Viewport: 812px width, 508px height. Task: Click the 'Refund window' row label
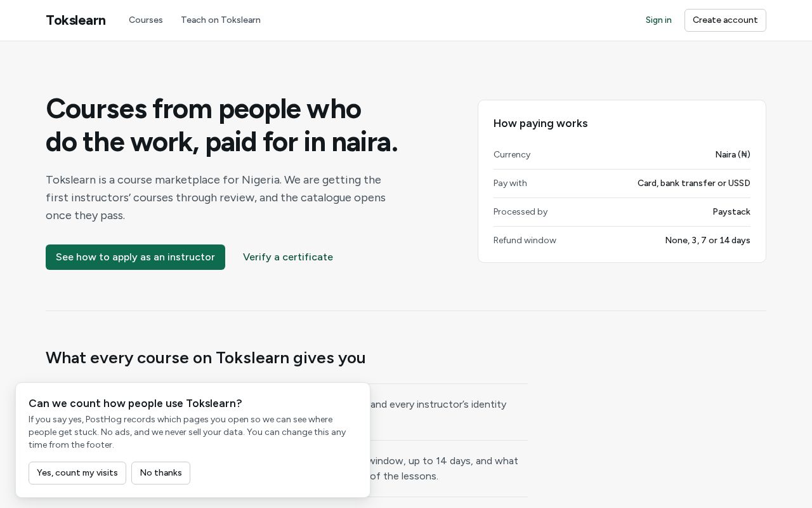tap(525, 241)
